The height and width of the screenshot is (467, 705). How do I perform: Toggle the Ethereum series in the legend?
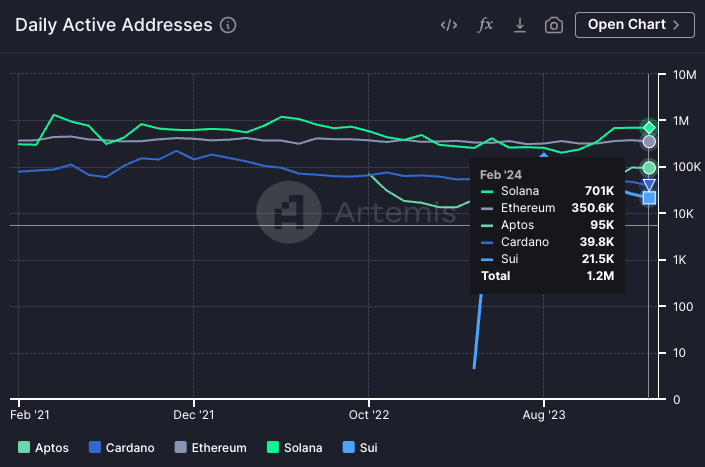(210, 448)
